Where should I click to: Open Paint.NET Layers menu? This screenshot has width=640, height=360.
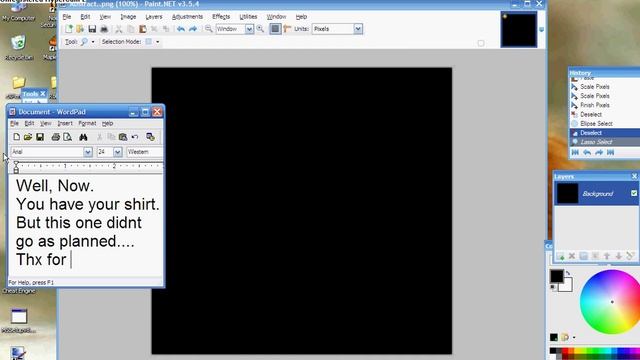154,17
